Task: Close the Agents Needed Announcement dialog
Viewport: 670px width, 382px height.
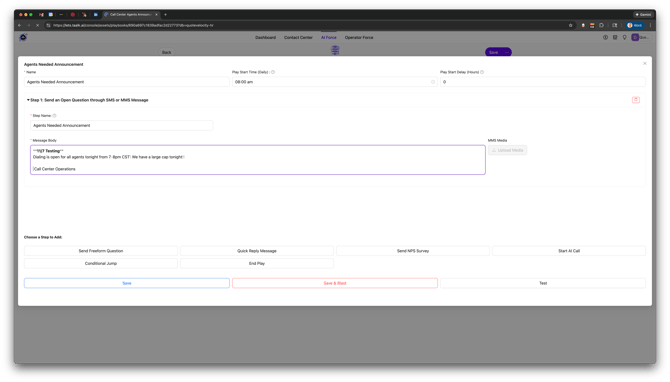Action: tap(644, 63)
